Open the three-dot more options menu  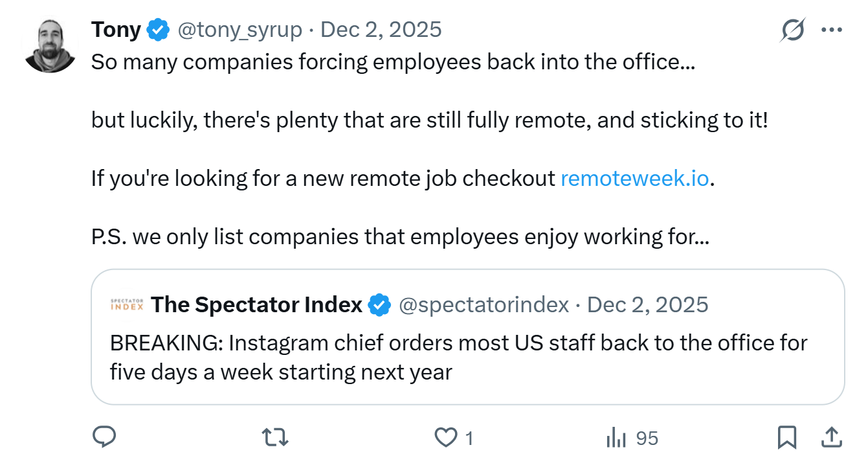(x=831, y=30)
